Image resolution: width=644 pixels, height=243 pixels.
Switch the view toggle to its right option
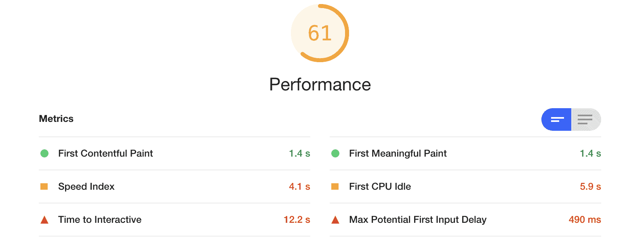pos(585,119)
